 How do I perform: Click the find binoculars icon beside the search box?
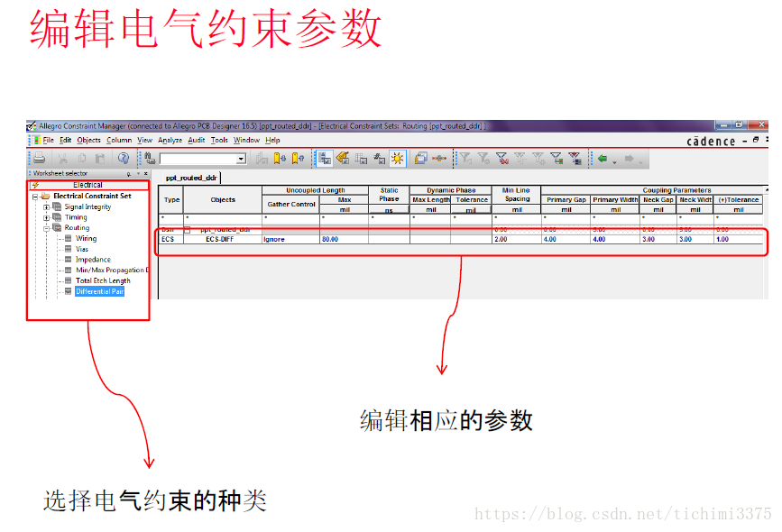(150, 159)
